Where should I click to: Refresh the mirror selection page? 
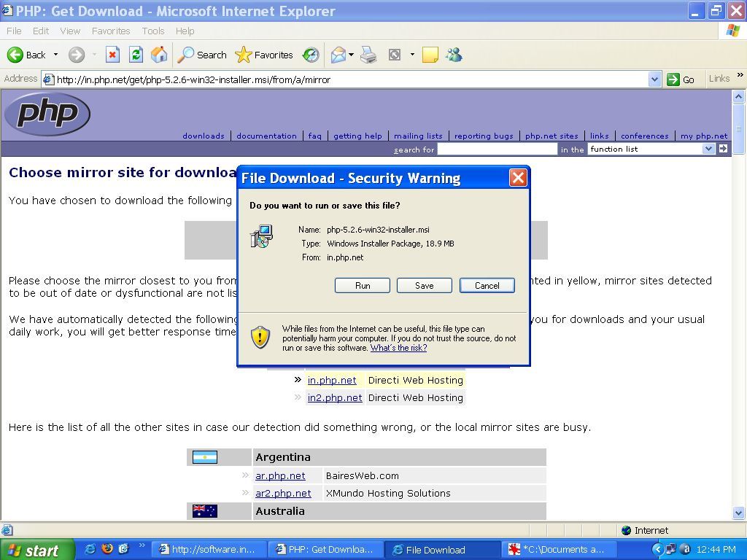tap(136, 55)
